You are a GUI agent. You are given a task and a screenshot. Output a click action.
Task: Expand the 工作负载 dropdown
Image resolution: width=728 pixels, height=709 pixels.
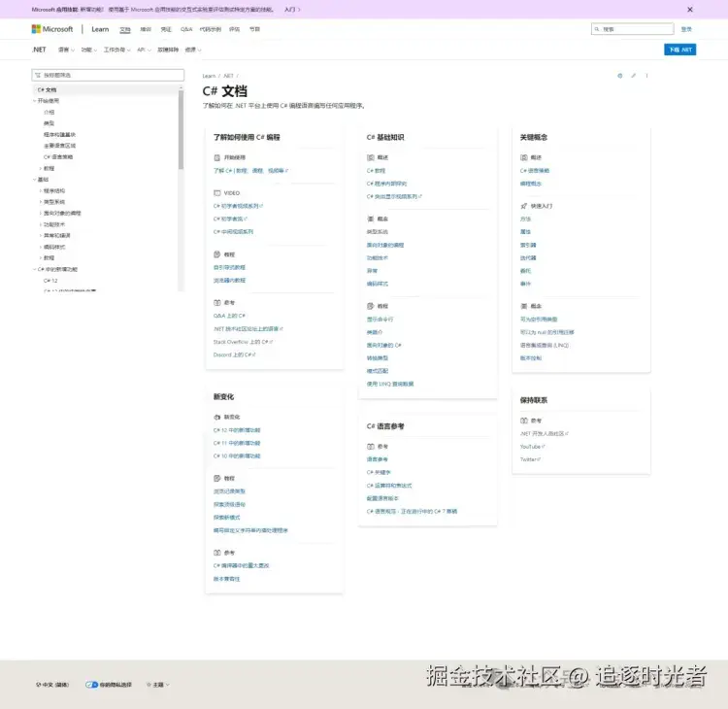(x=117, y=50)
